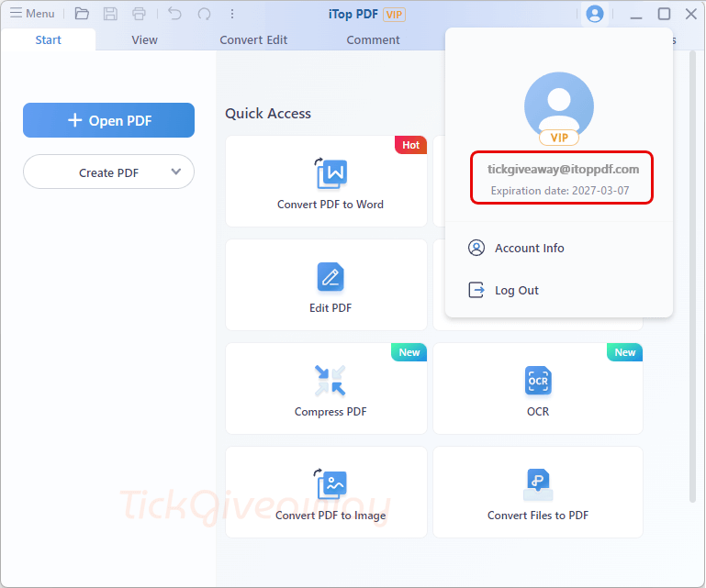This screenshot has height=588, width=706.
Task: Click the OCR scan icon
Action: [x=538, y=381]
